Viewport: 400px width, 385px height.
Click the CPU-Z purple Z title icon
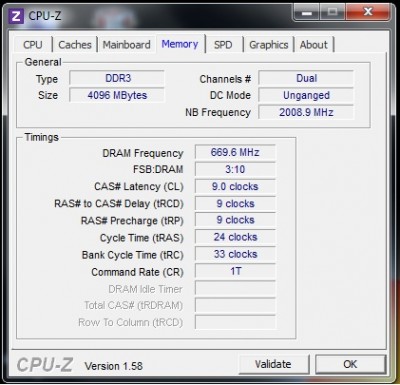[16, 16]
